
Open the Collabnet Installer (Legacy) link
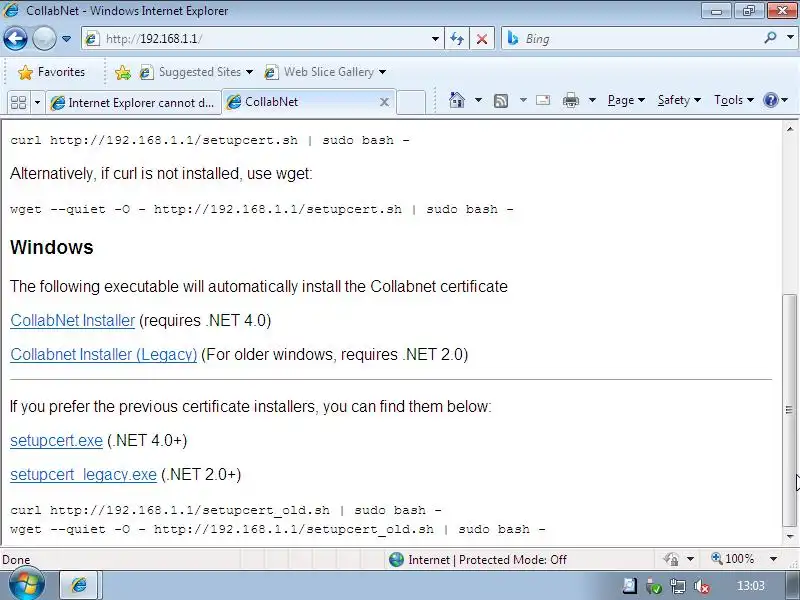pyautogui.click(x=104, y=355)
